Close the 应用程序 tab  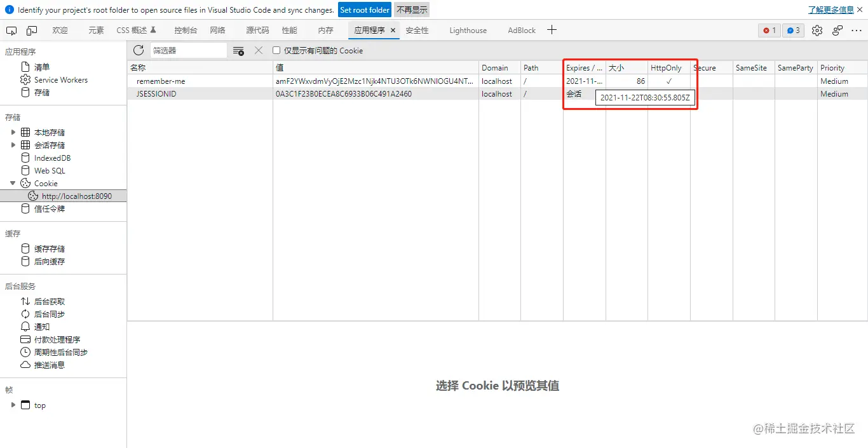coord(393,31)
